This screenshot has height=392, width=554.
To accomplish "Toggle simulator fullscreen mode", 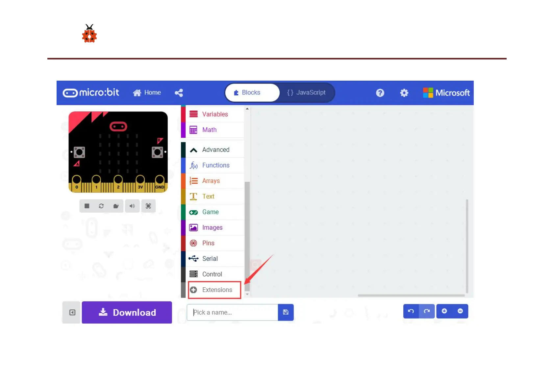I will [x=148, y=206].
